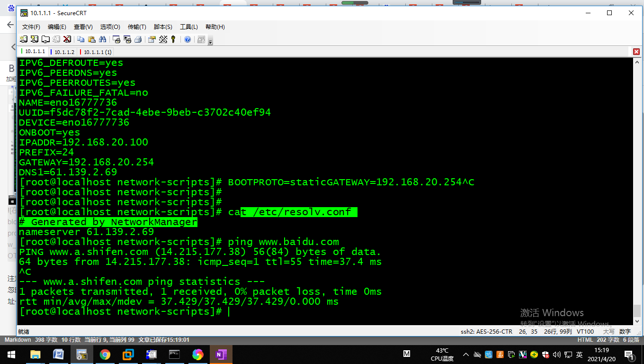This screenshot has height=364, width=644.
Task: Open the 编辑(E) menu
Action: [57, 27]
